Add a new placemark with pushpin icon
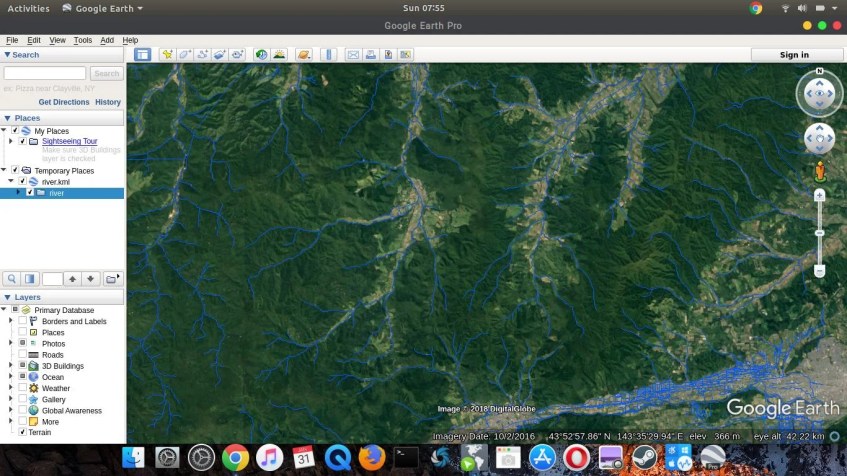This screenshot has height=476, width=847. click(x=167, y=55)
